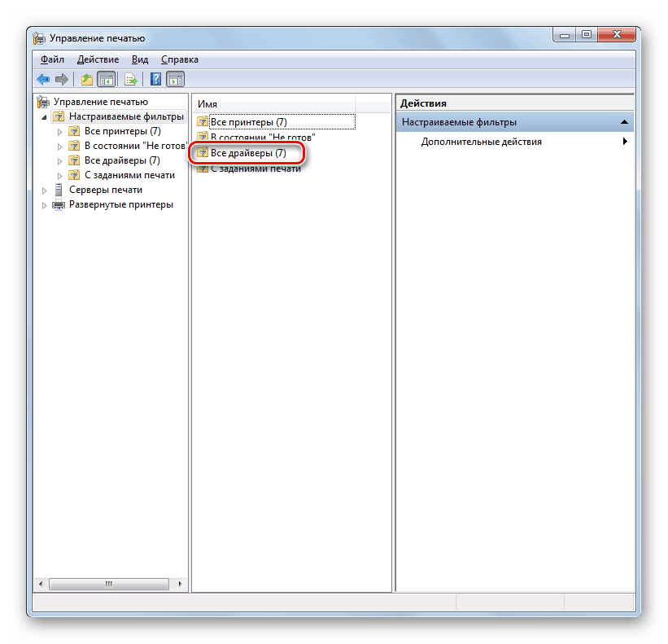Screen dimensions: 668x644
Task: Collapse the 'Настраиваемые фильтры' tree node
Action: pyautogui.click(x=44, y=117)
